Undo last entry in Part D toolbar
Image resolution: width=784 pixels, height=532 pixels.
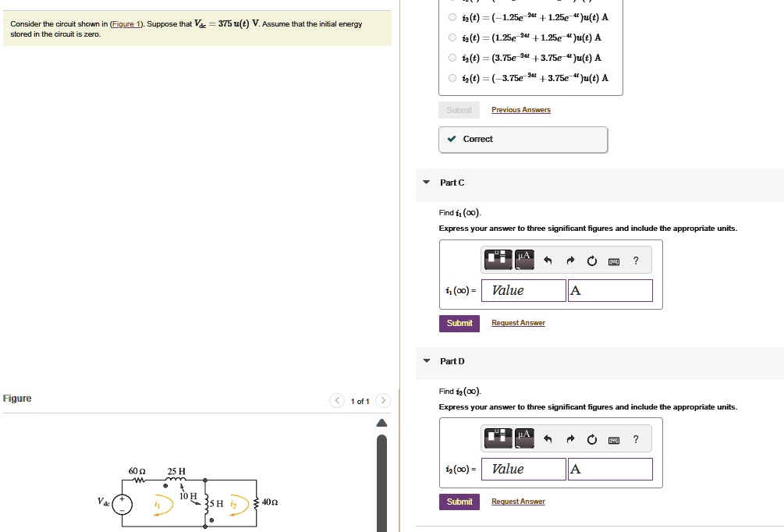coord(548,439)
